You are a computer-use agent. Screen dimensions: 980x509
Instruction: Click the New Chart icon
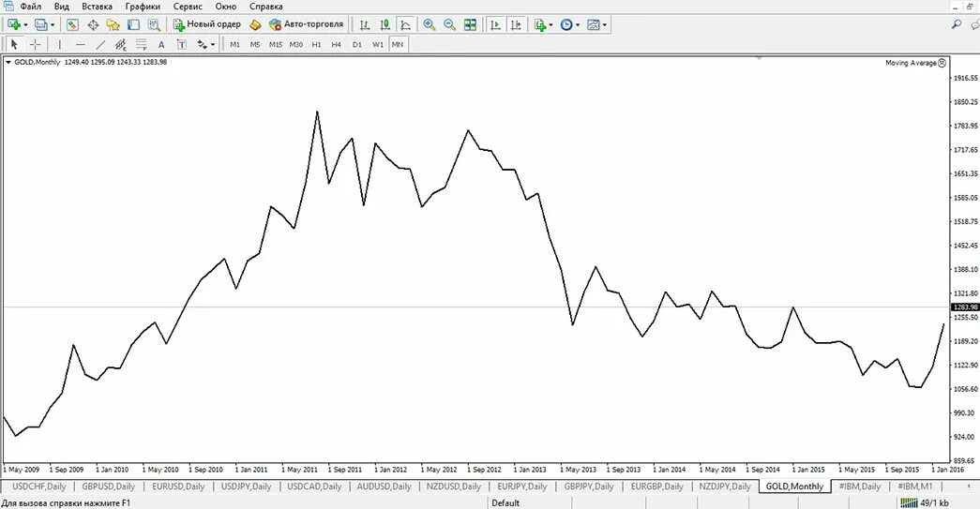point(14,24)
